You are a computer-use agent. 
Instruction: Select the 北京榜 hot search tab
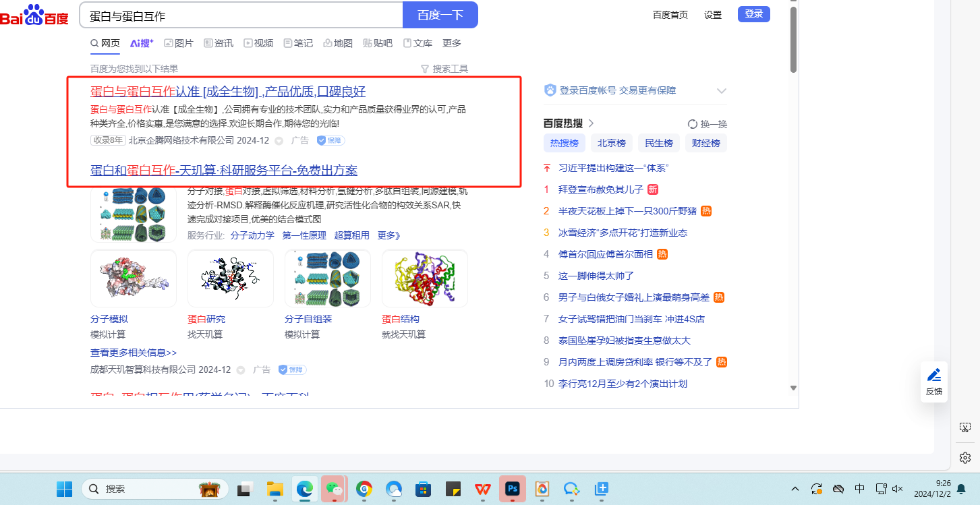point(612,143)
